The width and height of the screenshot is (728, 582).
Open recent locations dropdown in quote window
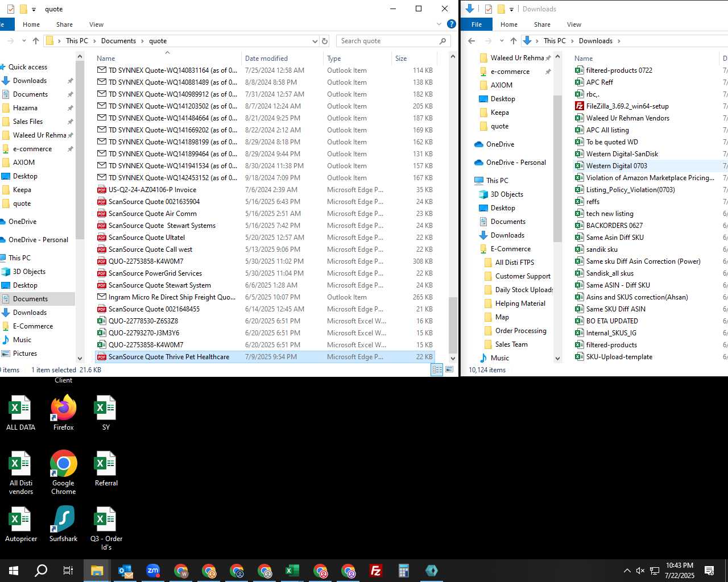click(x=24, y=41)
